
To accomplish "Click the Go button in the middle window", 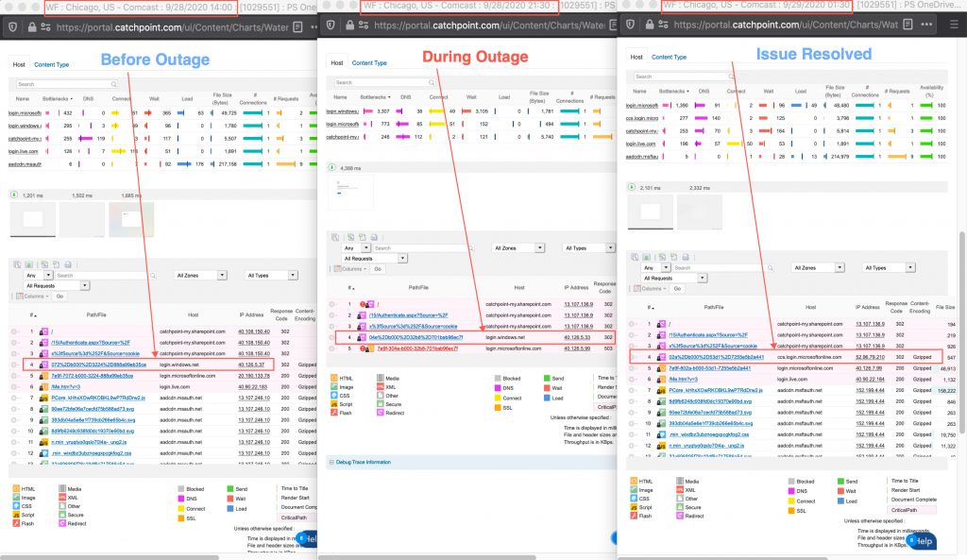I will [378, 269].
